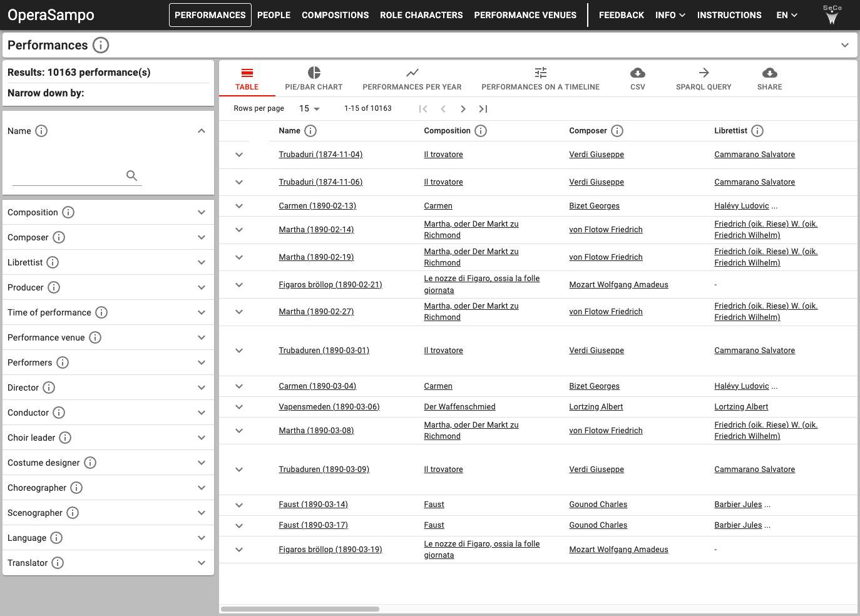Open PERFORMANCES PER YEAR tab
The image size is (860, 616).
[x=412, y=79]
